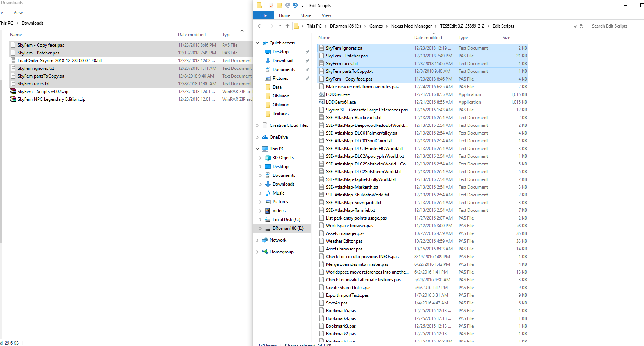Select LODGenx64.exe application icon
Image resolution: width=644 pixels, height=346 pixels.
(322, 102)
